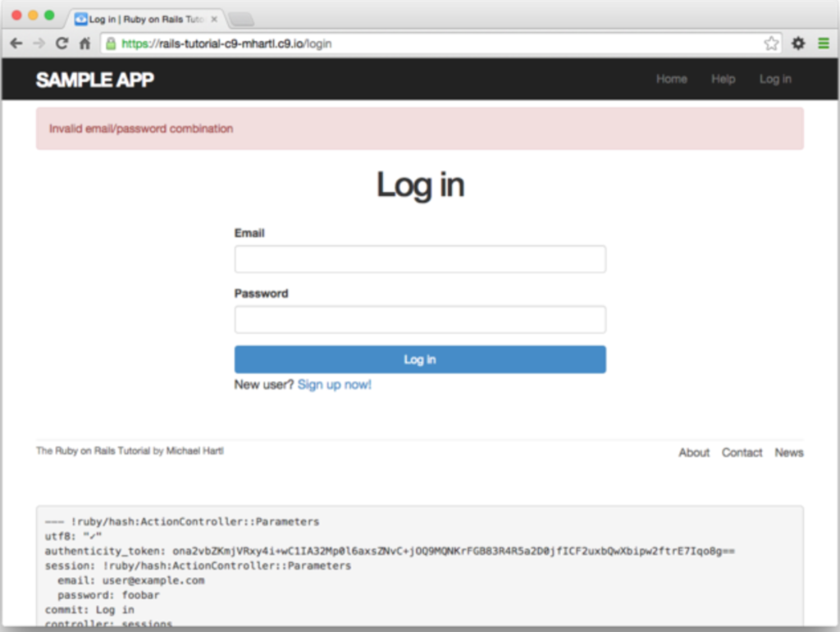Follow the "Sign up now!" link
Screen dimensions: 840x632
click(x=334, y=383)
